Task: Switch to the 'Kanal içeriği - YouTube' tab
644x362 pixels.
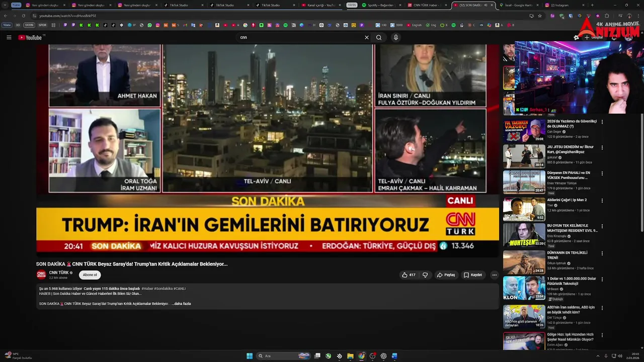Action: [x=321, y=5]
